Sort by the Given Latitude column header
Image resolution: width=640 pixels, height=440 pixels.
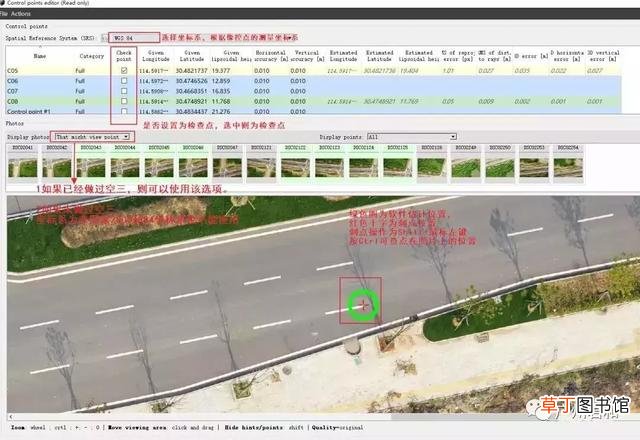point(192,56)
